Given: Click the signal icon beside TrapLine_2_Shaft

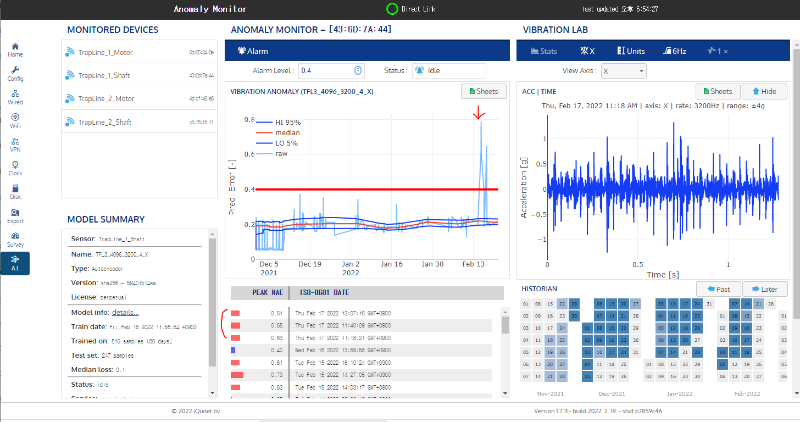Looking at the screenshot, I should (x=70, y=122).
